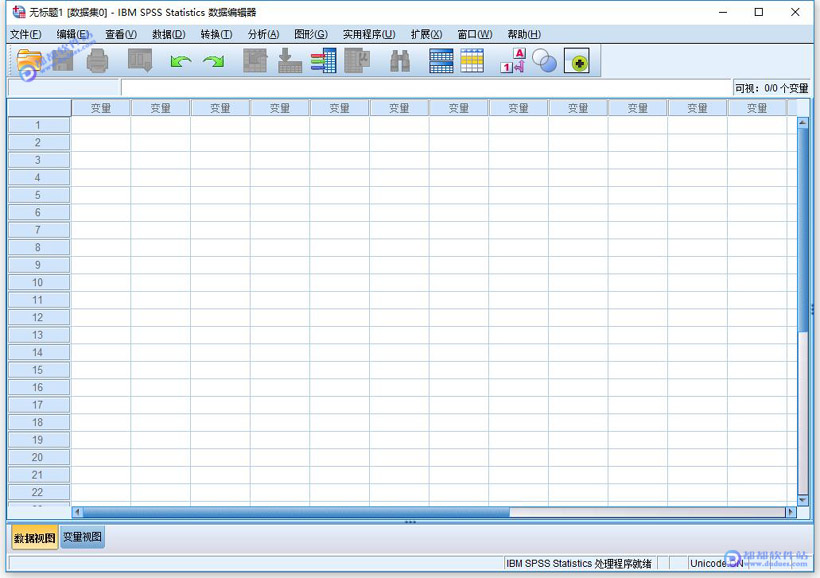Open the 编辑(E) menu
The height and width of the screenshot is (578, 820).
point(73,35)
